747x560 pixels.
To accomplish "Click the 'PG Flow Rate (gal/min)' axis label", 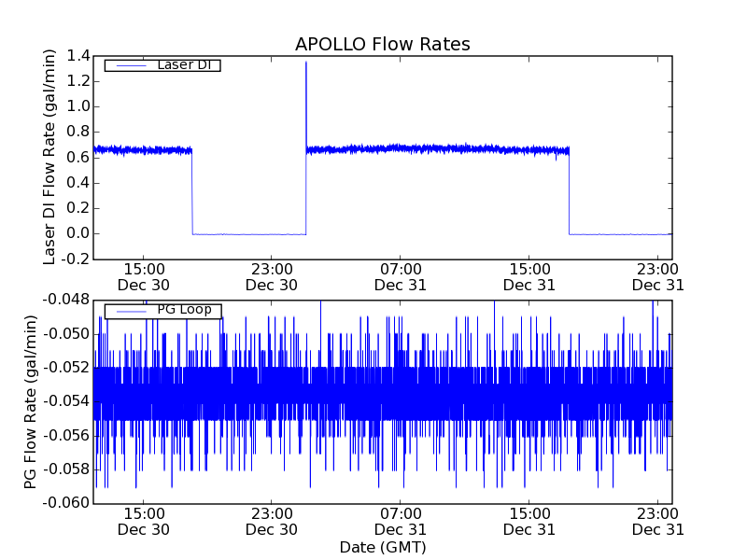I will (x=31, y=402).
